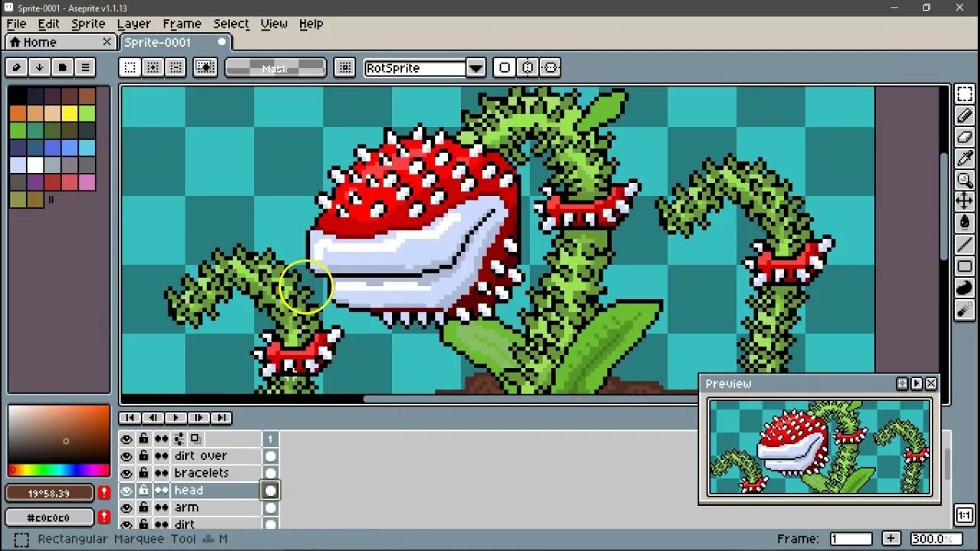Choose Subtract from selection mode icon
980x551 pixels.
pos(176,67)
